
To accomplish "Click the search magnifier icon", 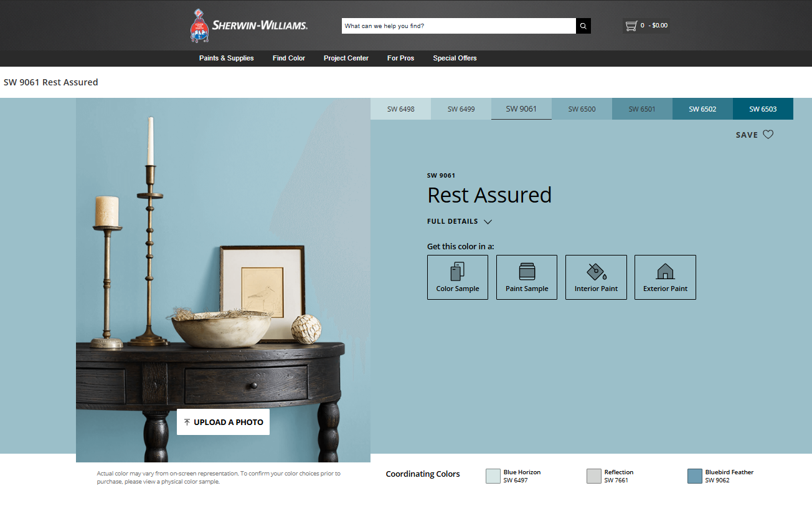I will tap(583, 26).
